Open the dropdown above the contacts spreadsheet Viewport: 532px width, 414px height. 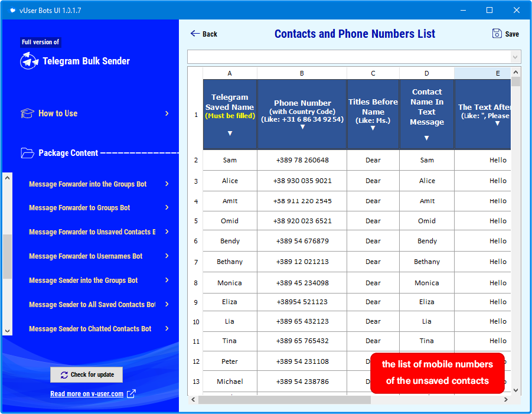click(515, 57)
